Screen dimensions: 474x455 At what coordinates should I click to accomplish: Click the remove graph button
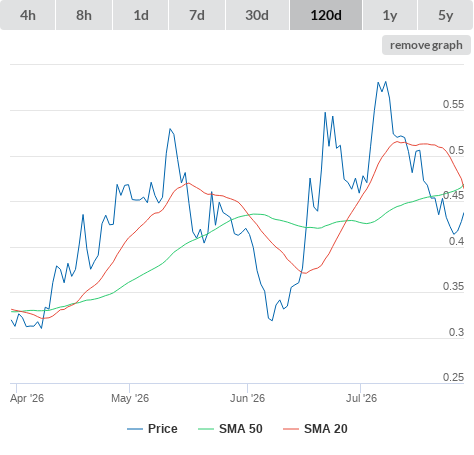tap(426, 45)
